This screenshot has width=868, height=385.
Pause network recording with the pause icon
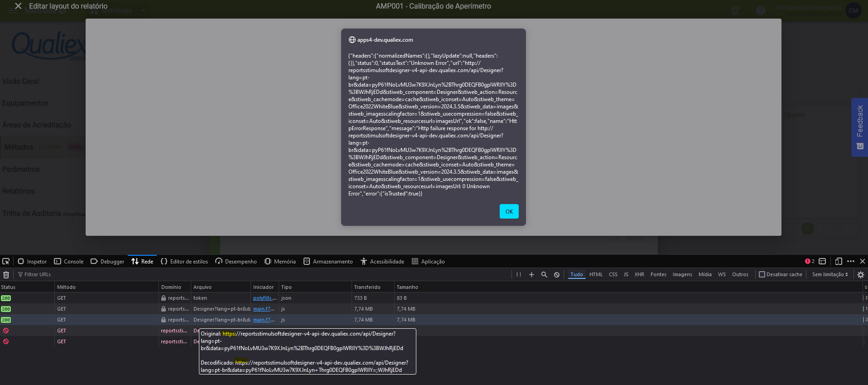point(519,274)
